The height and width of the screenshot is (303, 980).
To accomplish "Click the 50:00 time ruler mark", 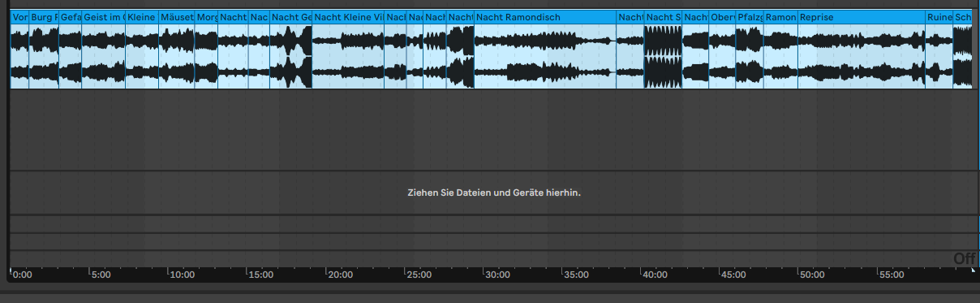I will 812,275.
